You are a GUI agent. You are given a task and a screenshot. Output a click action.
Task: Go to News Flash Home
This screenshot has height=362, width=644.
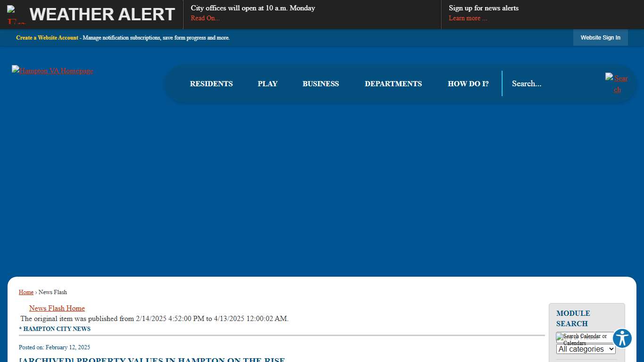click(x=57, y=308)
